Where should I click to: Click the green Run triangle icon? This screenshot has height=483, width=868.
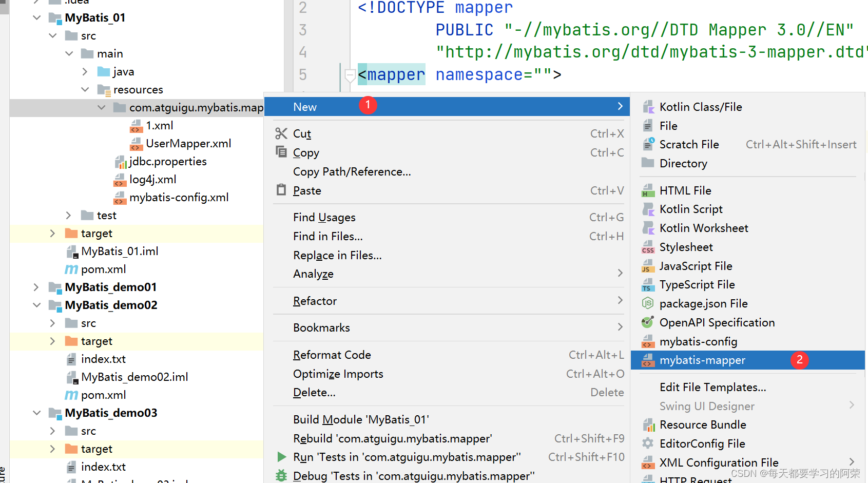(x=281, y=457)
